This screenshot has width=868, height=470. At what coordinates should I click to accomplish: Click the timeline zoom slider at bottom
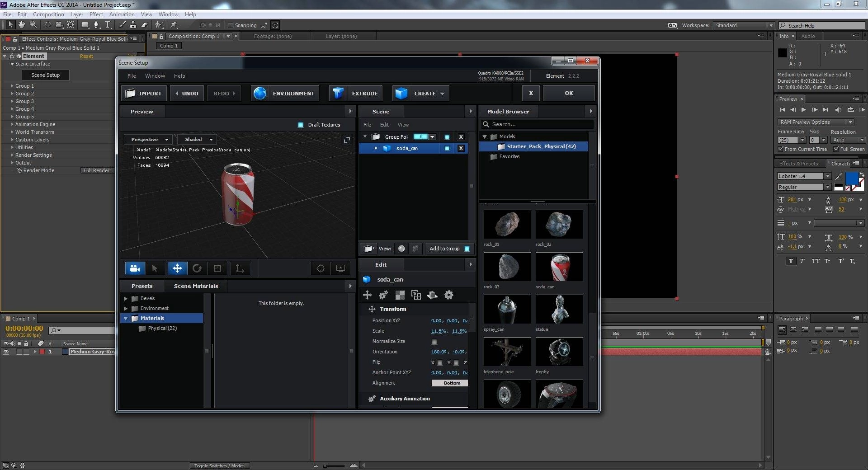(335, 465)
